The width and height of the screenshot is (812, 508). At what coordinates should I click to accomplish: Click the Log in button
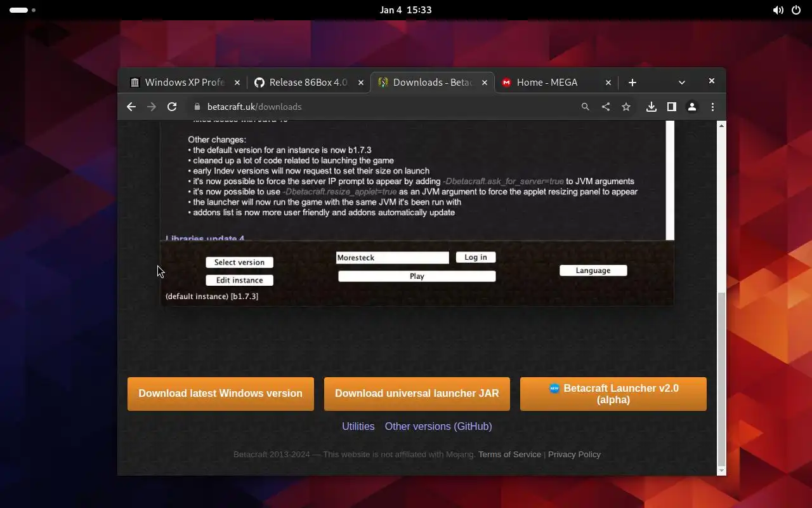pos(476,257)
